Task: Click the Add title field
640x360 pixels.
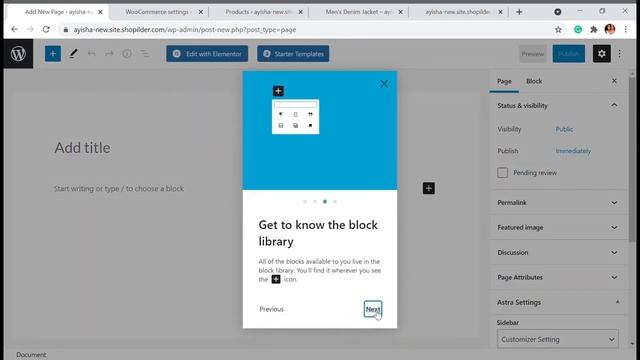Action: pos(82,147)
